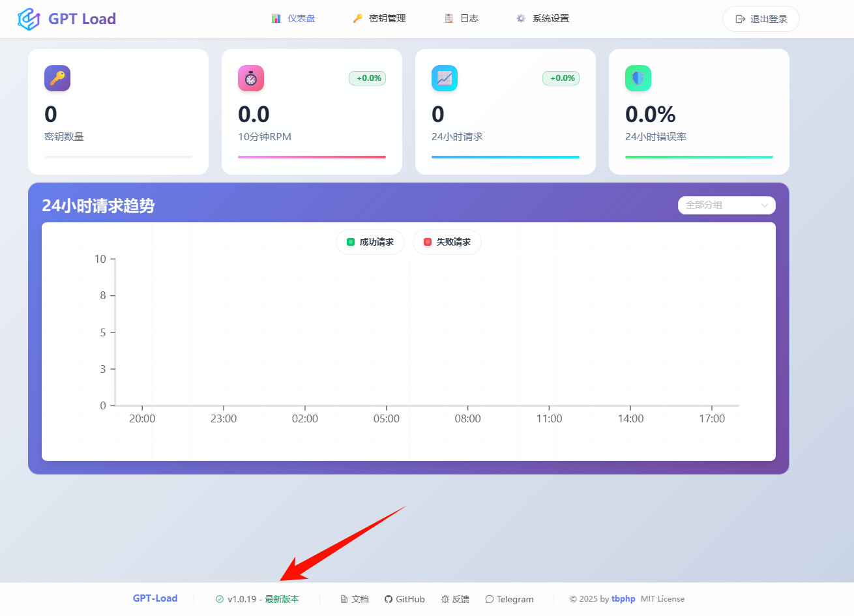Screen dimensions: 854x616
Task: Click the 24小时请求 card label
Action: [457, 137]
